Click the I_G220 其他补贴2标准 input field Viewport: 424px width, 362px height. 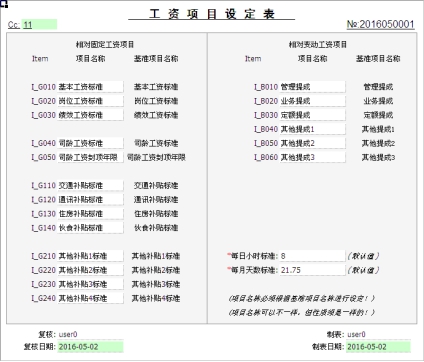coord(90,270)
